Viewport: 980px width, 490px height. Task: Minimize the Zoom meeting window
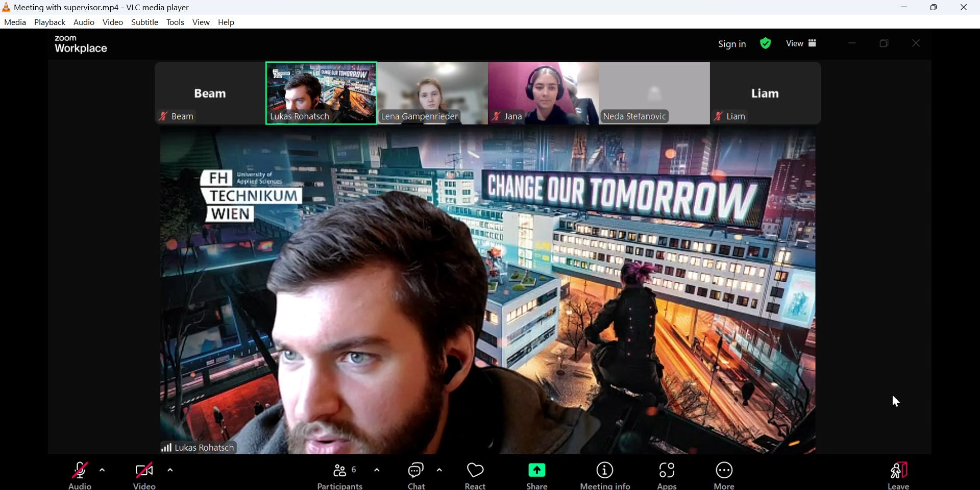852,43
